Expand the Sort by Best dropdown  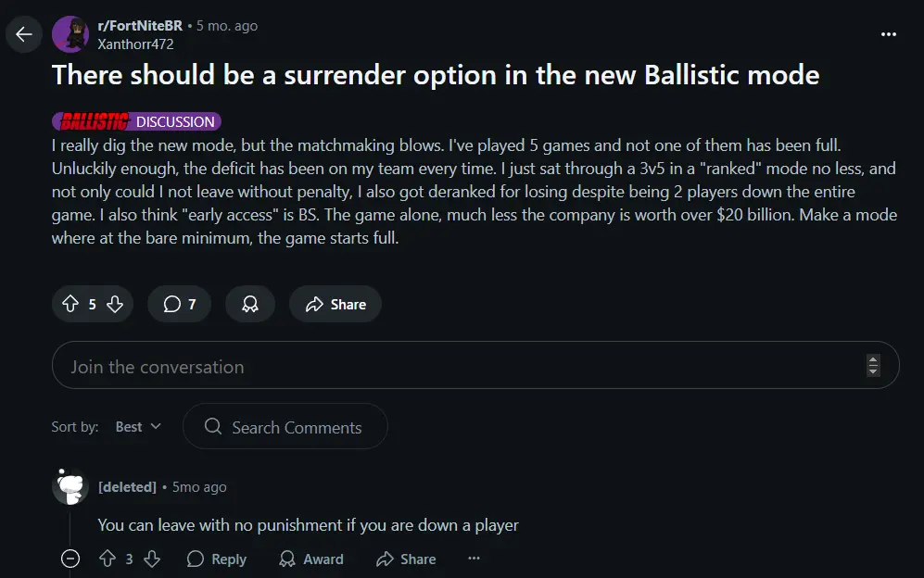(138, 427)
